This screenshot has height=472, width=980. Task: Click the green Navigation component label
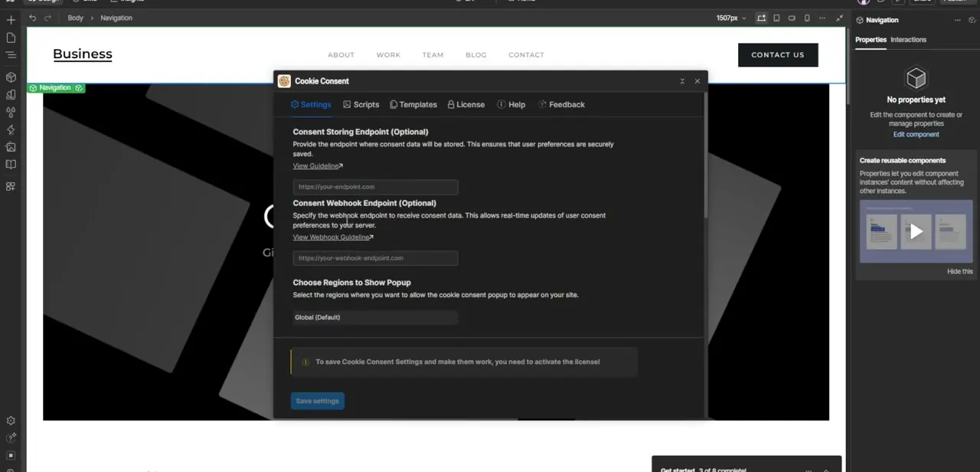[x=56, y=88]
